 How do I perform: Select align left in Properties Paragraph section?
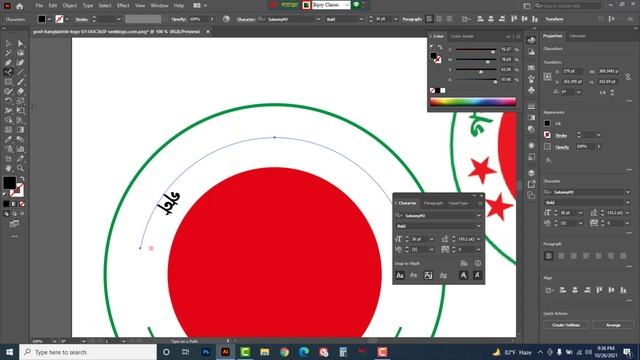tap(549, 256)
